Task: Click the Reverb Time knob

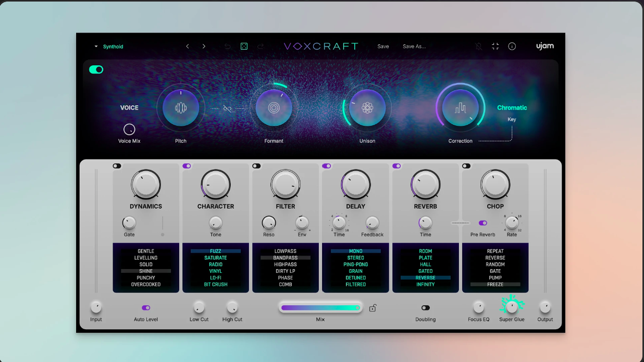Action: pyautogui.click(x=426, y=223)
